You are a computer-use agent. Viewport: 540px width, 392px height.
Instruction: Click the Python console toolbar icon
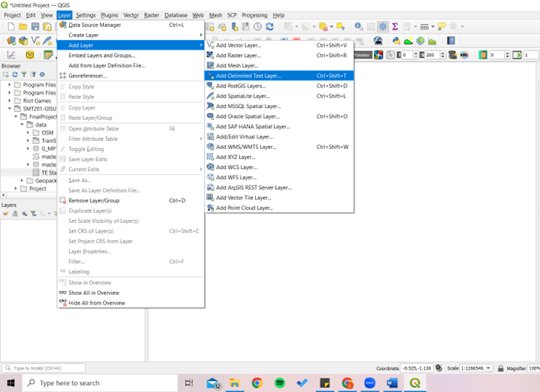click(x=397, y=41)
